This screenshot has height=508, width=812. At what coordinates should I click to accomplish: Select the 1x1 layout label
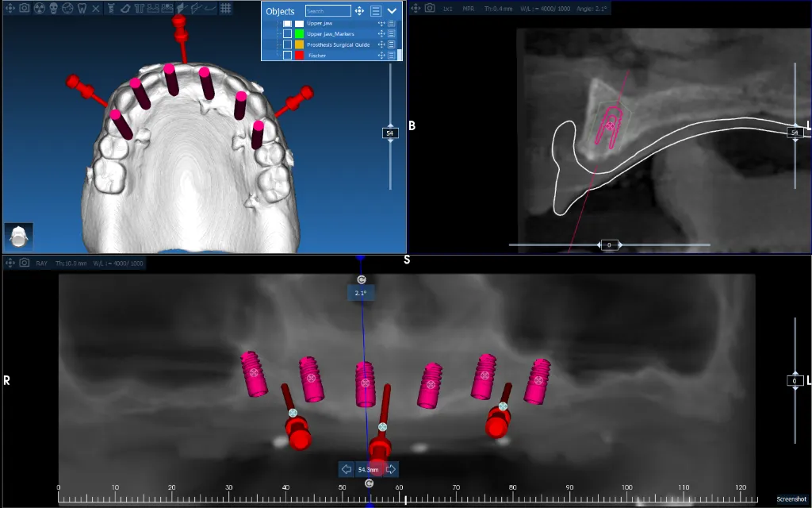(446, 7)
